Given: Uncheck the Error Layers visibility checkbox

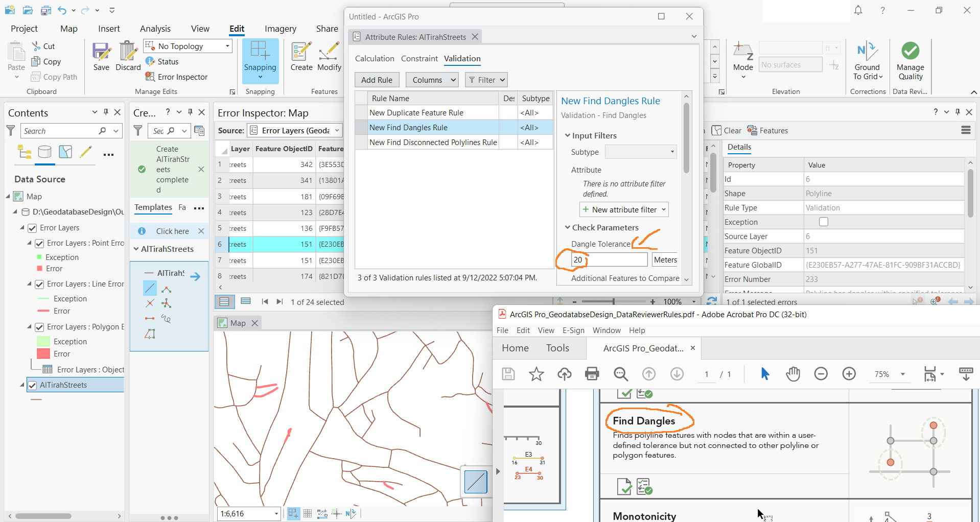Looking at the screenshot, I should pos(32,228).
